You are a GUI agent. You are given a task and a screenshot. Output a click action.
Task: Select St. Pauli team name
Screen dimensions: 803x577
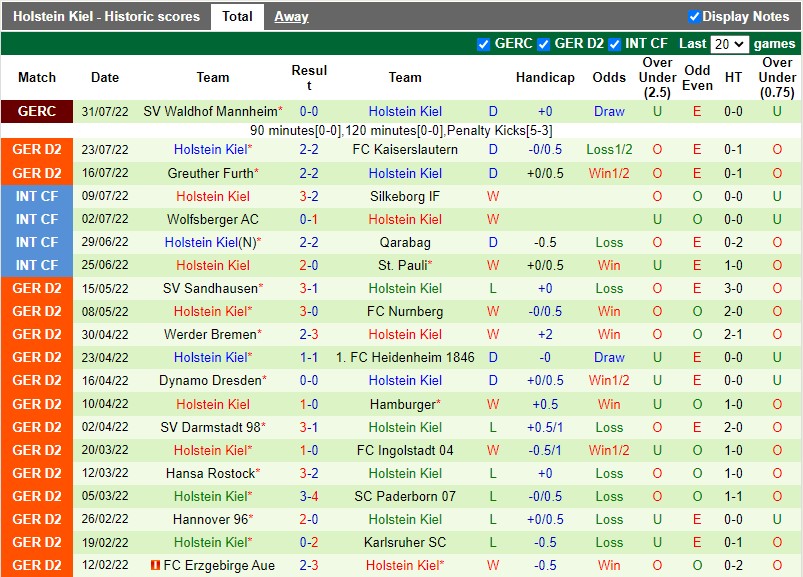(403, 265)
